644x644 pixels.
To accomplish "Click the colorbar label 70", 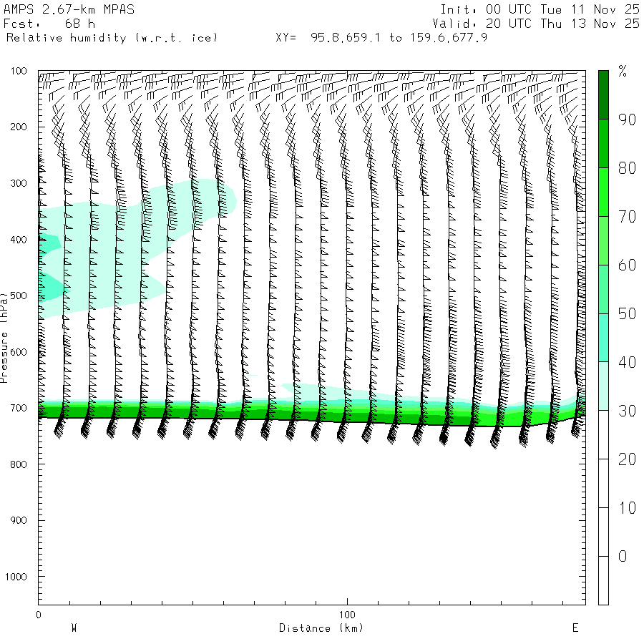I will point(627,217).
